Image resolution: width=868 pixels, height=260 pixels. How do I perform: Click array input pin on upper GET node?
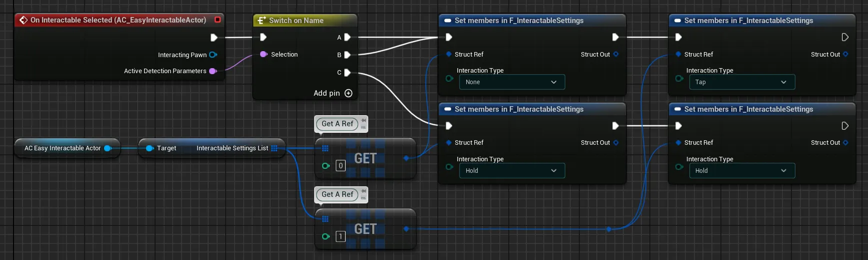tap(325, 148)
